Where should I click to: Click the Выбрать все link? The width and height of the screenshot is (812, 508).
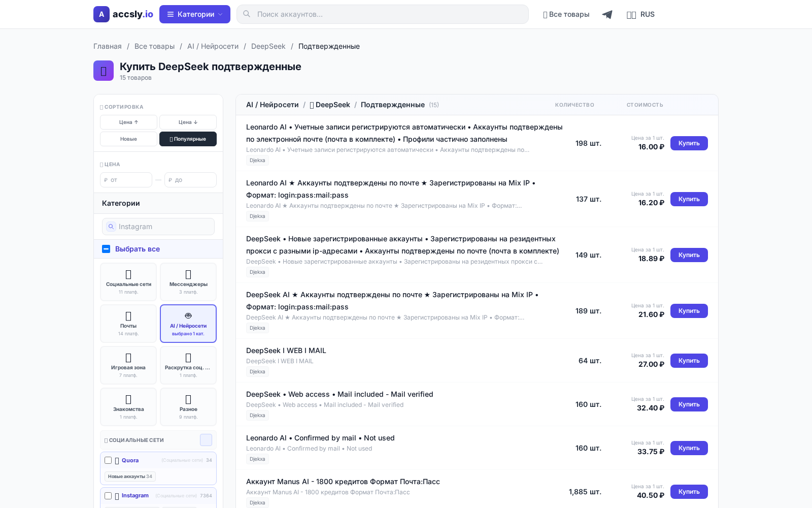(137, 249)
